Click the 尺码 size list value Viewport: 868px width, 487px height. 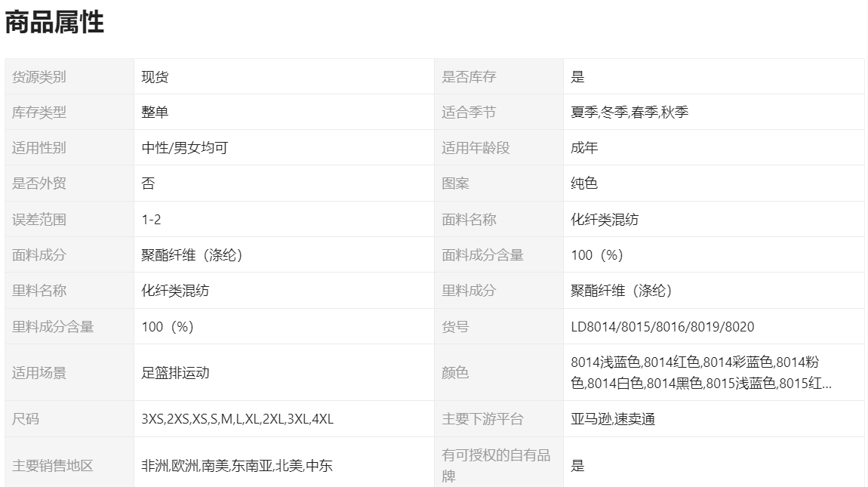(237, 419)
